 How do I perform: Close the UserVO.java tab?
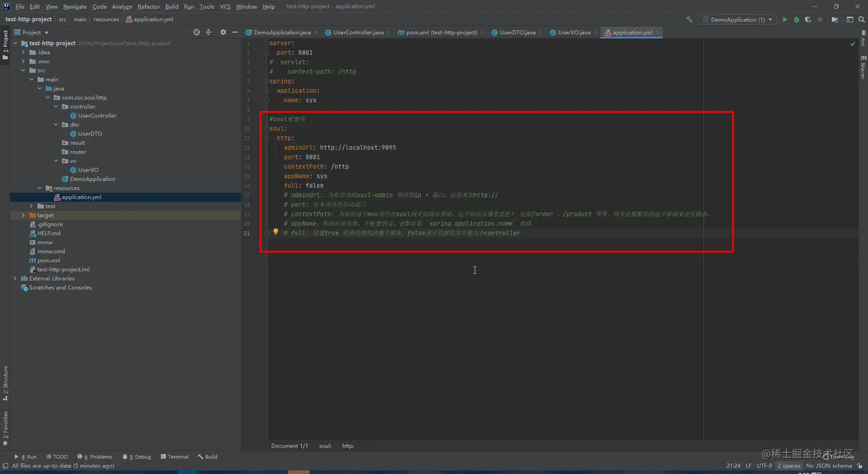[595, 32]
